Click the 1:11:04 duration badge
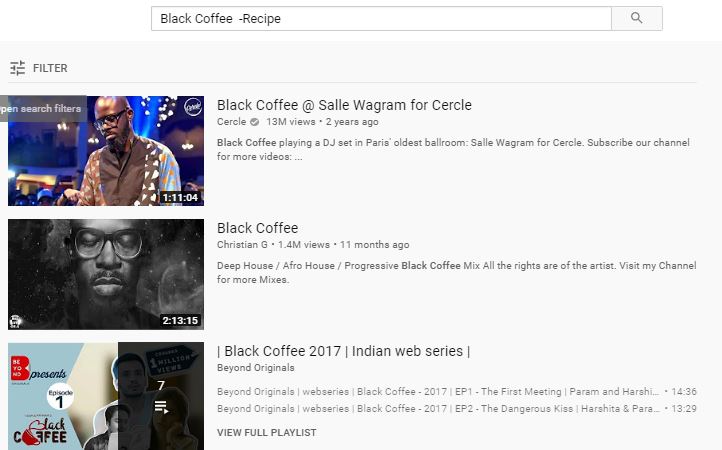The width and height of the screenshot is (722, 450). (x=180, y=198)
